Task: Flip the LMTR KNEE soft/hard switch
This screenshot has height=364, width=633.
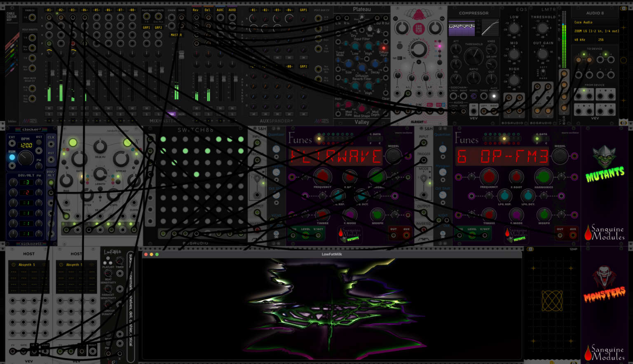Action: pos(543,72)
